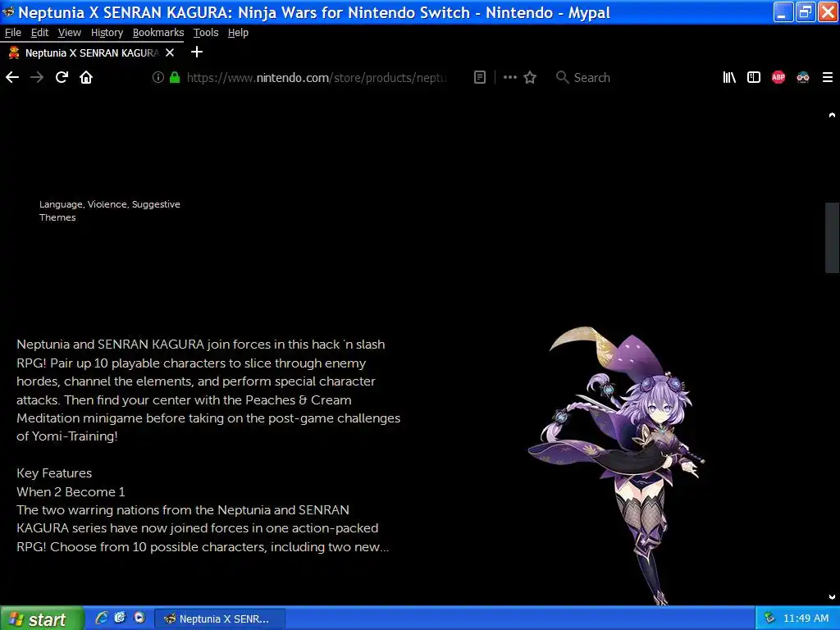Click the system tray network icon
The width and height of the screenshot is (840, 630).
click(x=769, y=618)
